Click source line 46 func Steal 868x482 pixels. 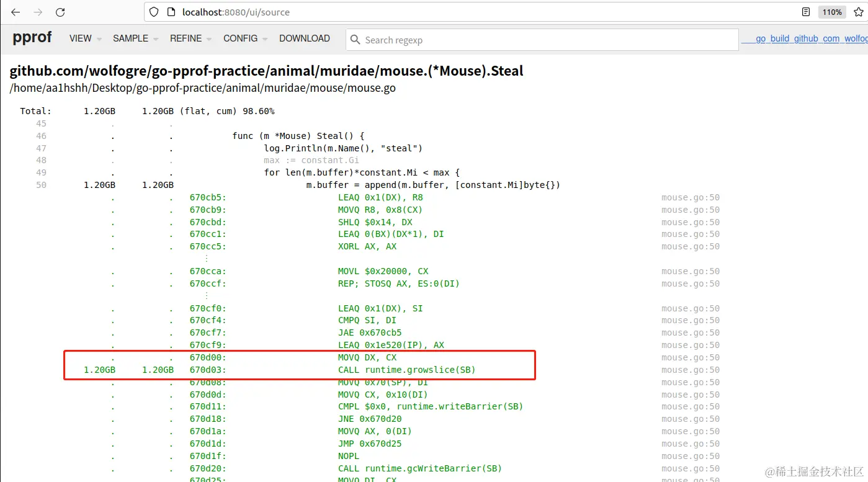point(298,136)
